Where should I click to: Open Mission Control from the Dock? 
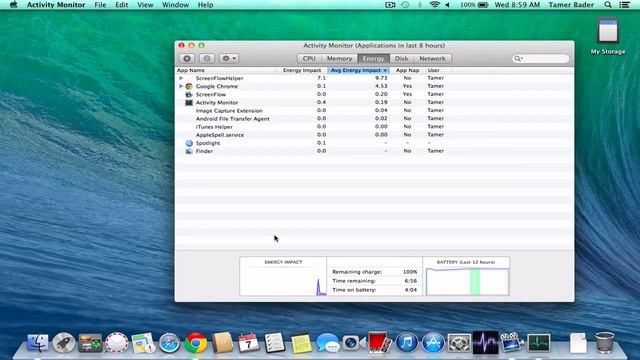tap(90, 342)
